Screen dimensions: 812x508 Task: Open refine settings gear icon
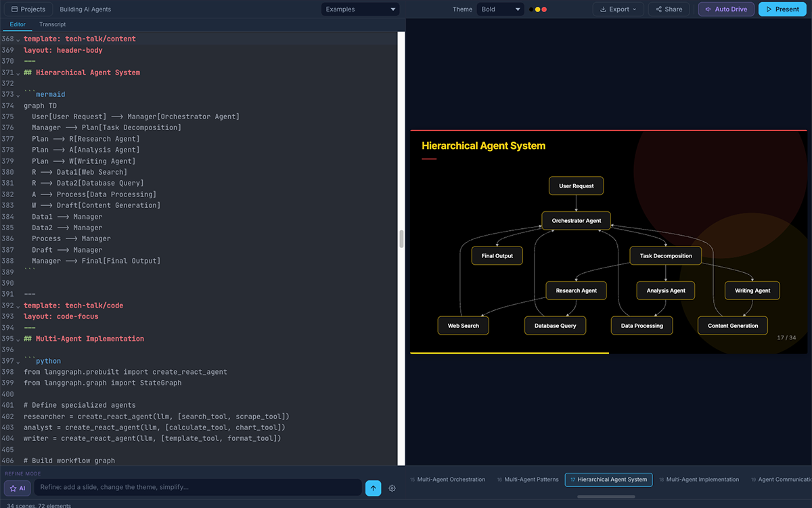(x=392, y=488)
